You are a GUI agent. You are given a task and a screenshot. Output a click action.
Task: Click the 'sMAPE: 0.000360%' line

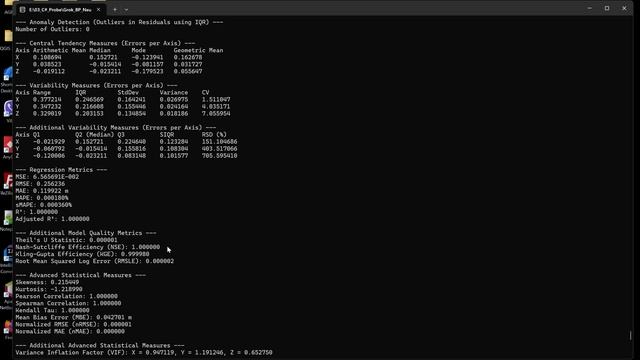coord(44,205)
